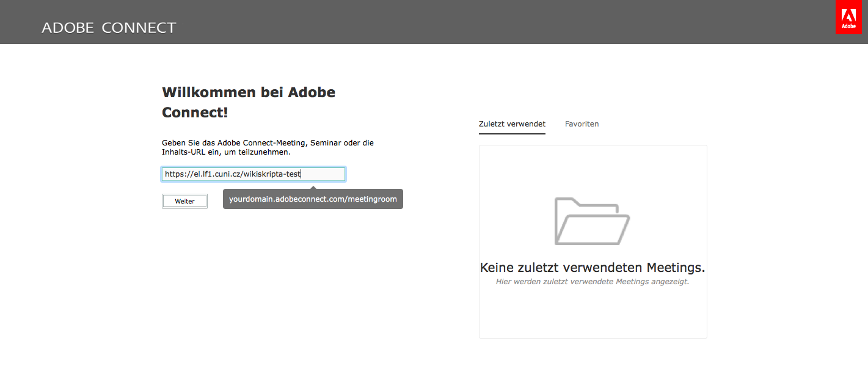
Task: Click the Willkommen bei Adobe Connect heading
Action: pyautogui.click(x=248, y=101)
